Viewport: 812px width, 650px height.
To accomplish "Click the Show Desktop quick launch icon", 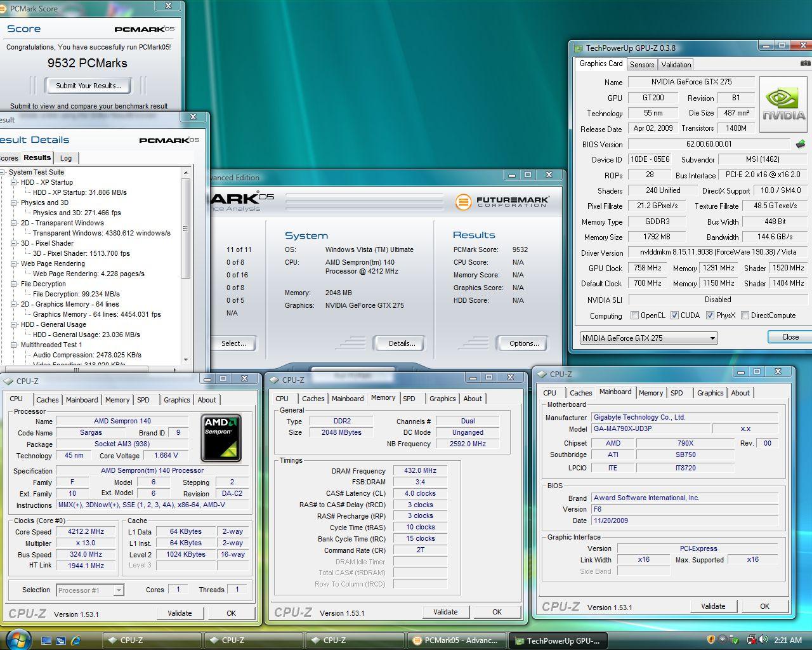I will tap(46, 640).
